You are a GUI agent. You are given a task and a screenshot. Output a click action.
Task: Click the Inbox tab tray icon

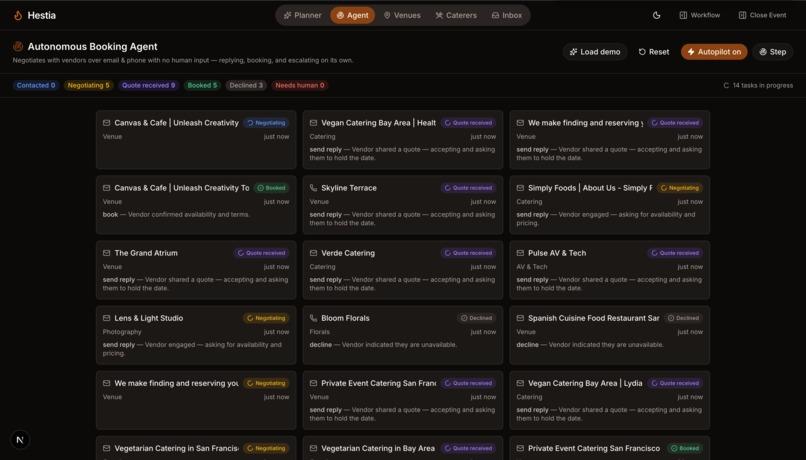click(x=495, y=15)
